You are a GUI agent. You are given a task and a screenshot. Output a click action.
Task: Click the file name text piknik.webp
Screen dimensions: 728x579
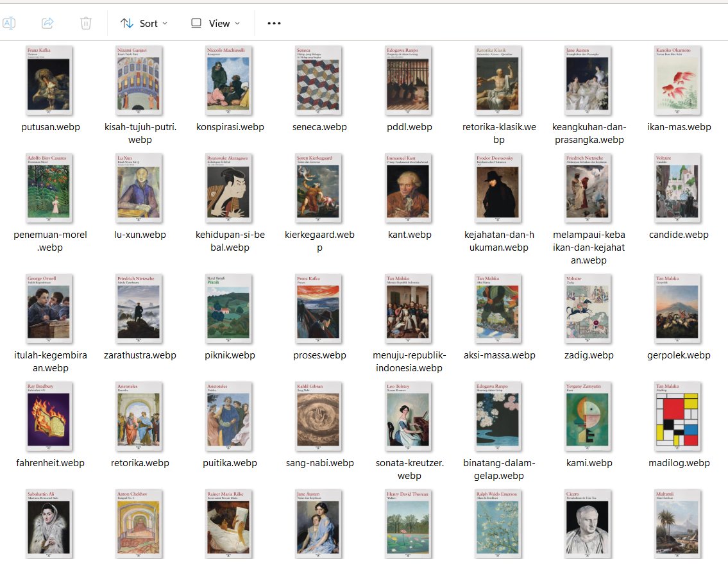[230, 355]
